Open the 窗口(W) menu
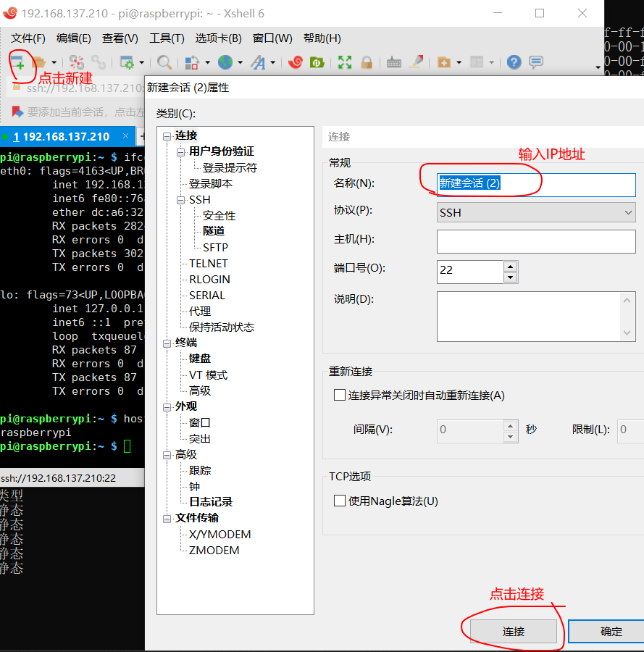 tap(272, 38)
